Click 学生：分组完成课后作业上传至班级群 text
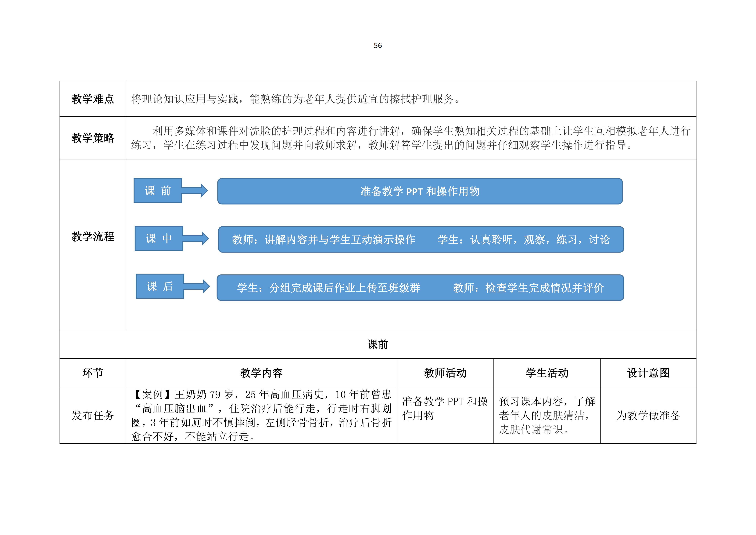This screenshot has height=535, width=756. pyautogui.click(x=328, y=288)
